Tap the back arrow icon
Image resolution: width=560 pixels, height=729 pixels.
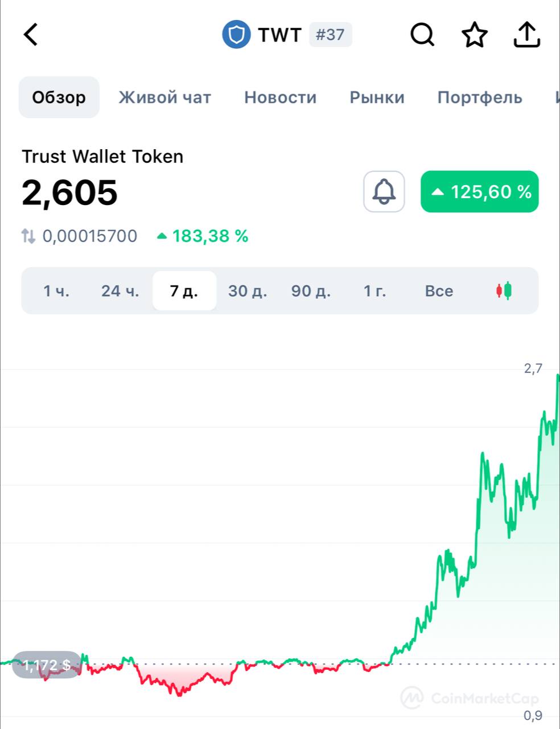[x=31, y=34]
